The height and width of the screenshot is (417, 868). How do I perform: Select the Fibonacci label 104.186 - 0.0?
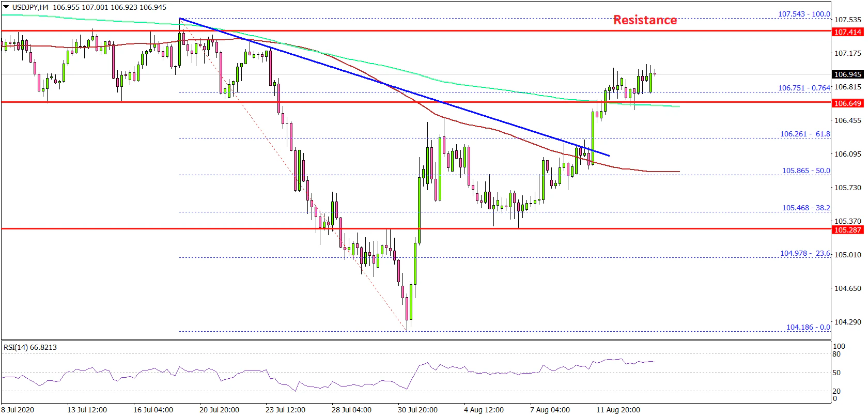808,327
